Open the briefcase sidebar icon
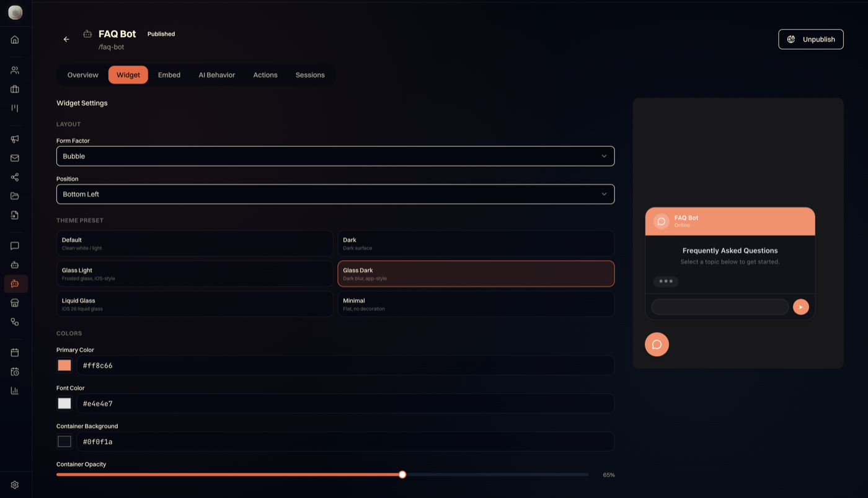Viewport: 868px width, 498px height. pos(15,89)
